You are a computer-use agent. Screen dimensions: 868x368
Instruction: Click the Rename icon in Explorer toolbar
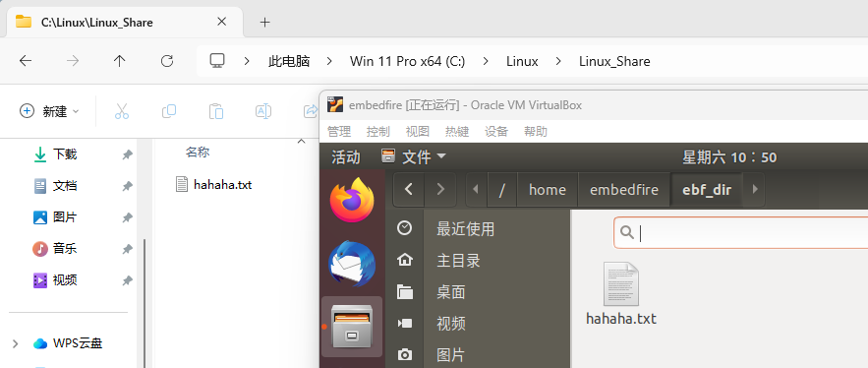pyautogui.click(x=262, y=111)
